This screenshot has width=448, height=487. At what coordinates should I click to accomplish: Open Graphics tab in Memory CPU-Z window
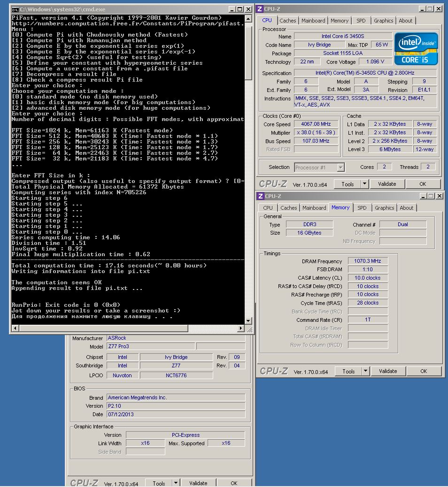click(384, 208)
